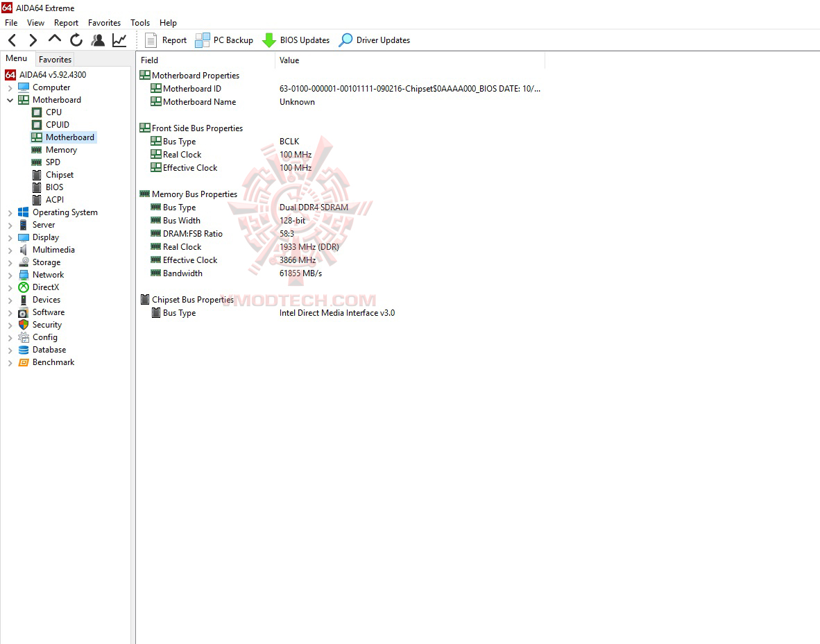Click the Benchmark icon
Image resolution: width=820 pixels, height=644 pixels.
point(24,362)
